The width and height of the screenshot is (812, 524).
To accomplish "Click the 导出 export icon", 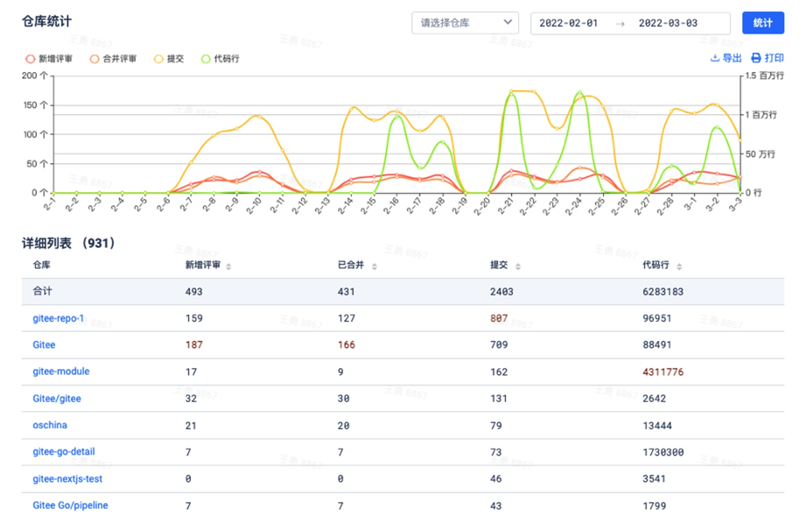I will pos(715,58).
